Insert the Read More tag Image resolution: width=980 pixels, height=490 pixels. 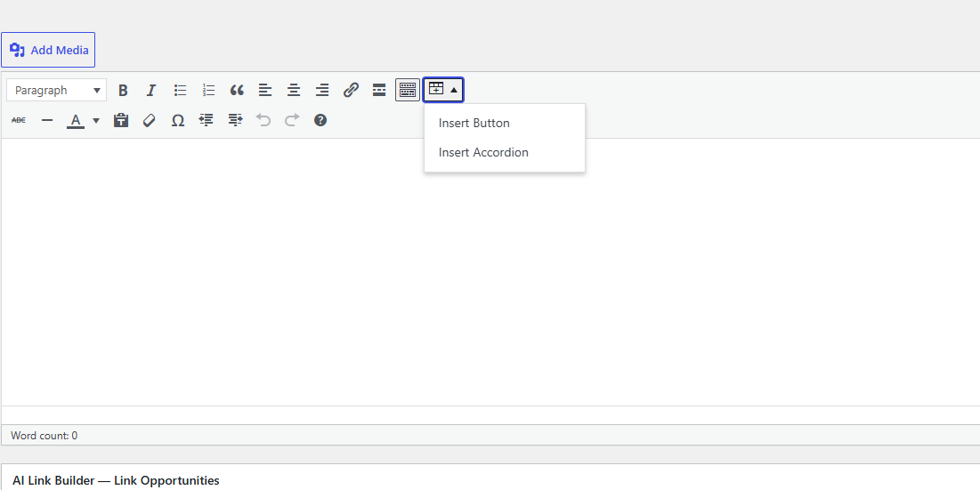[379, 90]
